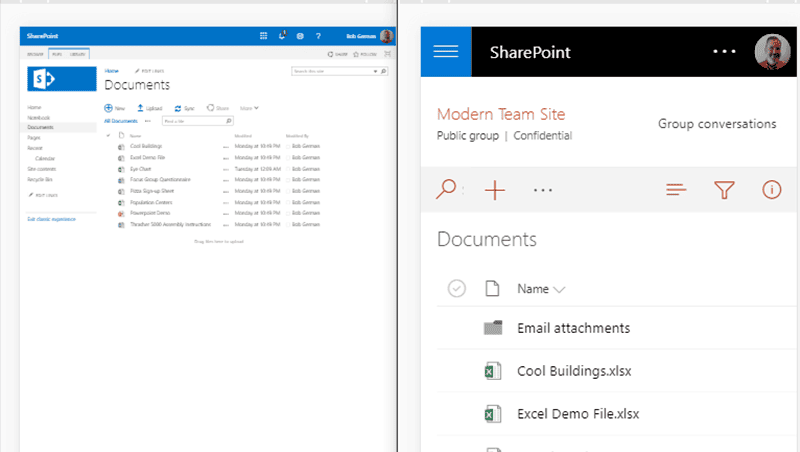
Task: Open Calendar under Recent in navigation
Action: (x=45, y=159)
